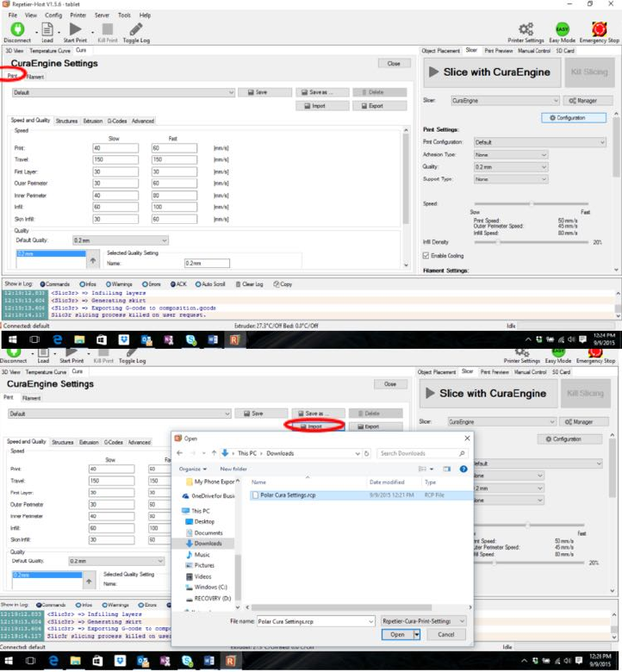Click the Clear Log trash icon
The width and height of the screenshot is (622, 672).
tap(238, 284)
